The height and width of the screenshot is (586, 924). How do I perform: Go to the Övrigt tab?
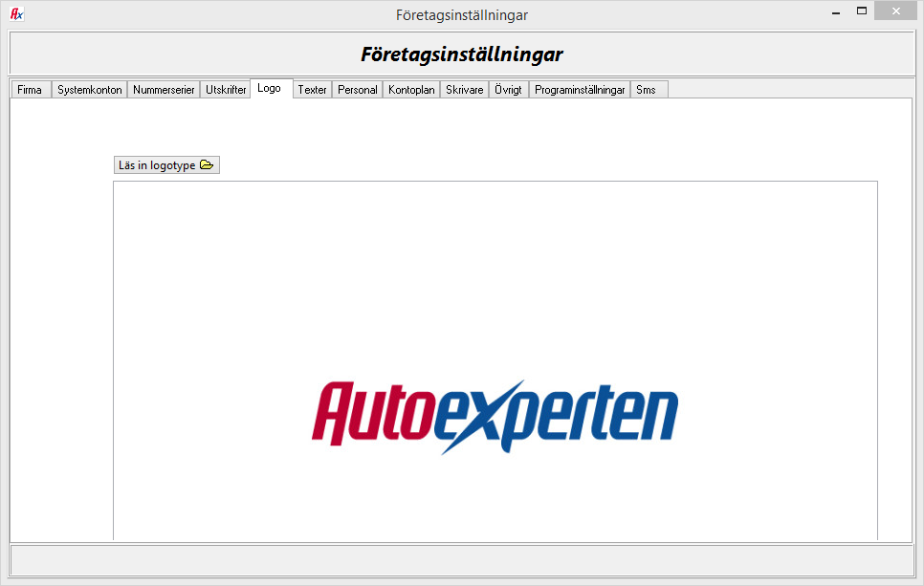(x=509, y=90)
